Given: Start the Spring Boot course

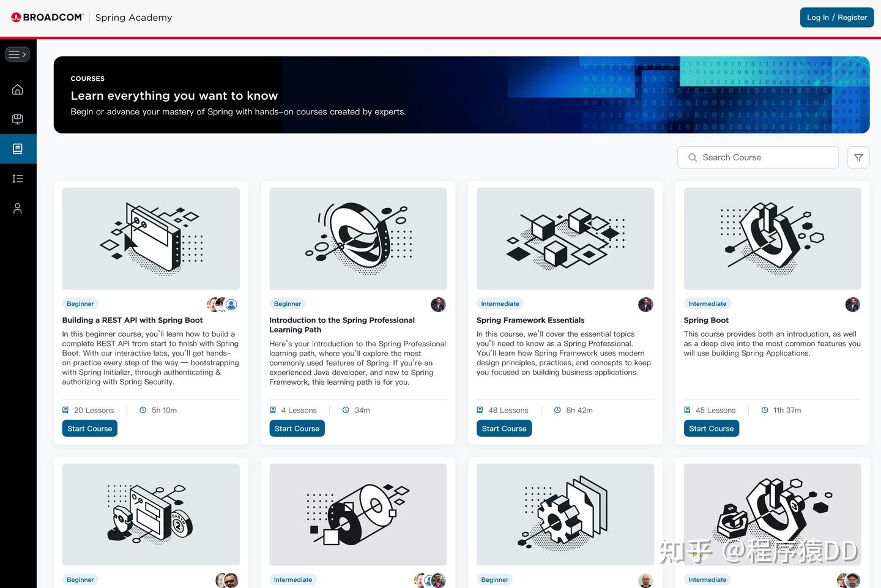Looking at the screenshot, I should pyautogui.click(x=712, y=428).
